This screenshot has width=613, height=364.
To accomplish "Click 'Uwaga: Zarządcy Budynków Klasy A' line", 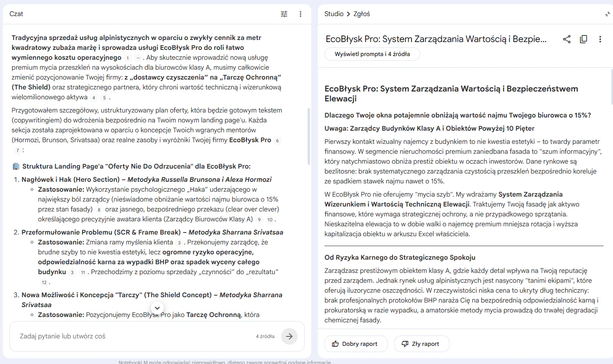I will click(429, 128).
